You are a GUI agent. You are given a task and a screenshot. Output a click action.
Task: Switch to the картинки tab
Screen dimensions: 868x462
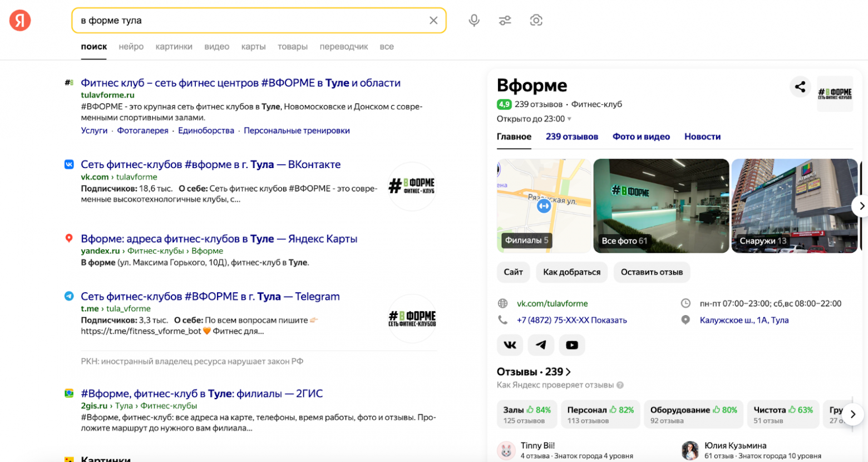[174, 47]
